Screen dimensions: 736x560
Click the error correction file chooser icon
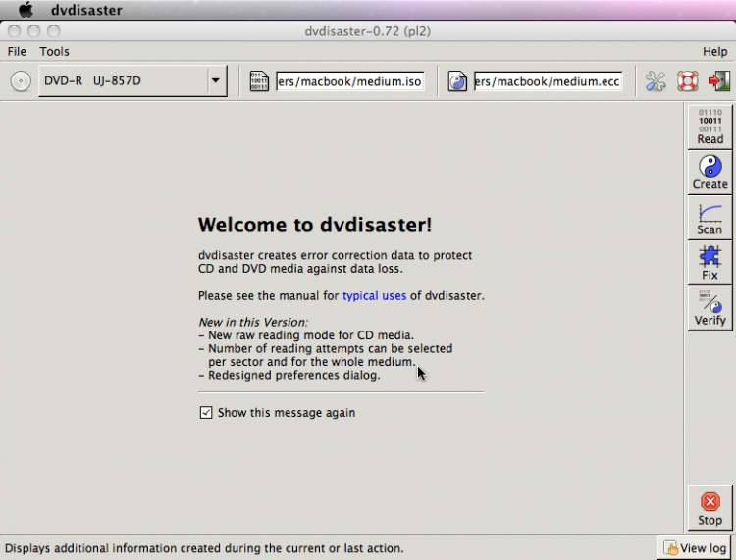457,81
